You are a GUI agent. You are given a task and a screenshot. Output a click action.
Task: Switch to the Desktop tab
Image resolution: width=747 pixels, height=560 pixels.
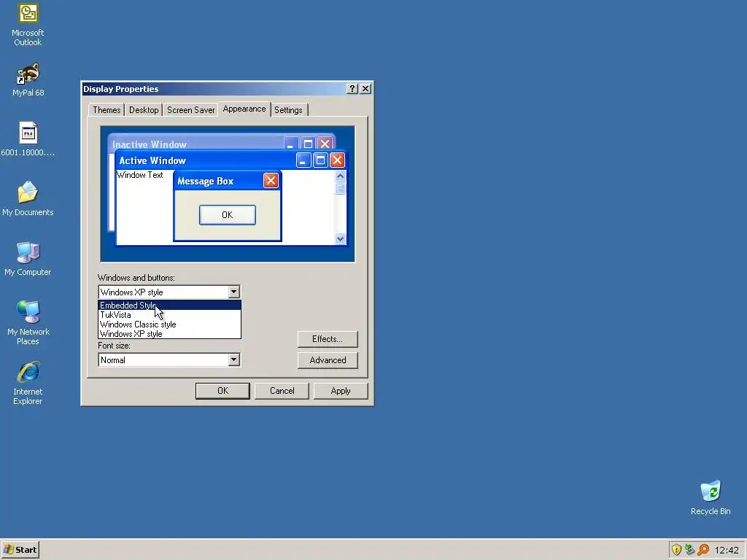(144, 110)
